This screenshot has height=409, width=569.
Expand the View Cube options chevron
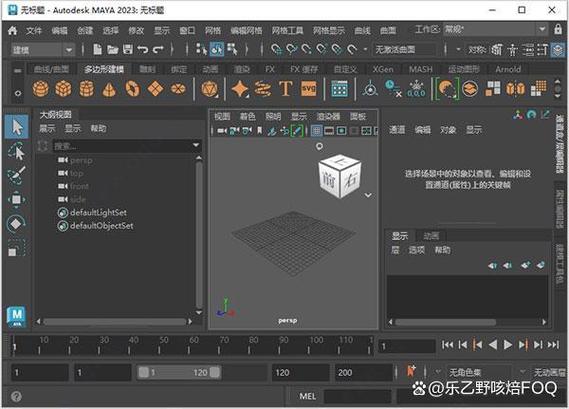pos(368,195)
